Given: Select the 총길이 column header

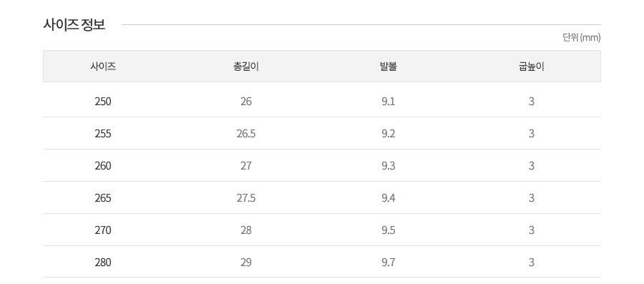Looking at the screenshot, I should [246, 67].
